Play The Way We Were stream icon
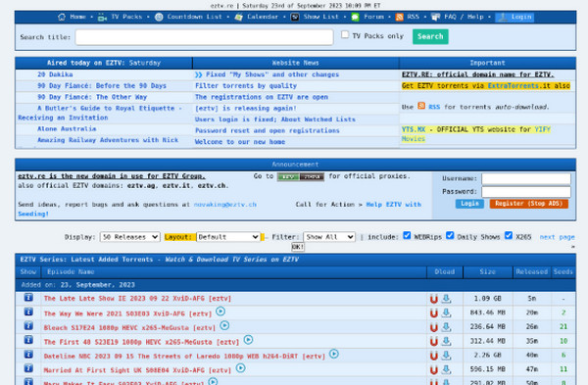 [x=220, y=312]
